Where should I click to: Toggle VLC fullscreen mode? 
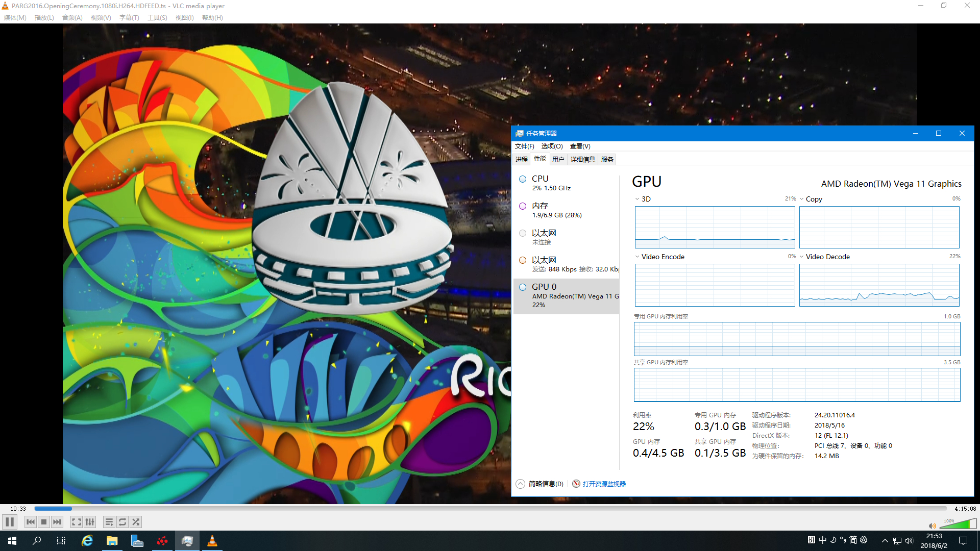(x=76, y=522)
